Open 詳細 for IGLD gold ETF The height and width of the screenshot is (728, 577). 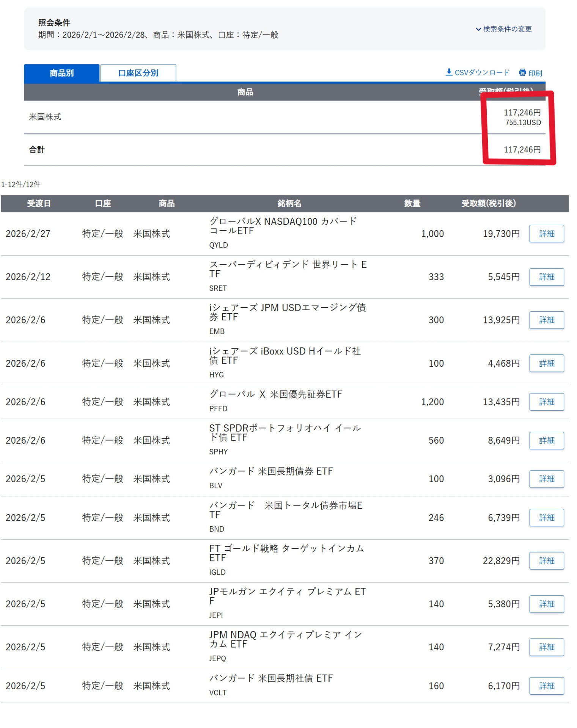pyautogui.click(x=546, y=561)
